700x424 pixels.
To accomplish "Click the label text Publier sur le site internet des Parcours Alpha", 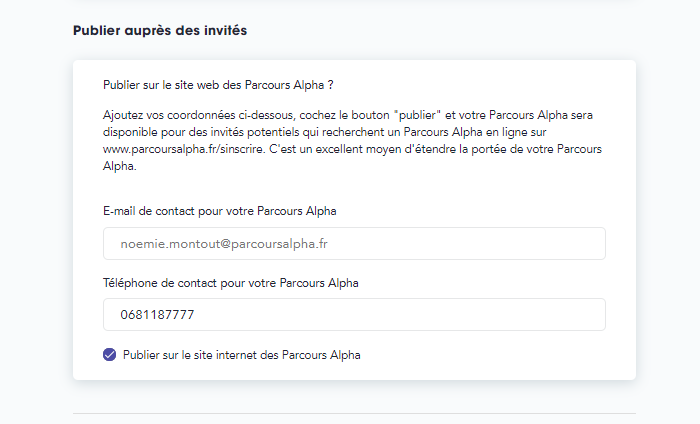I will [x=242, y=355].
